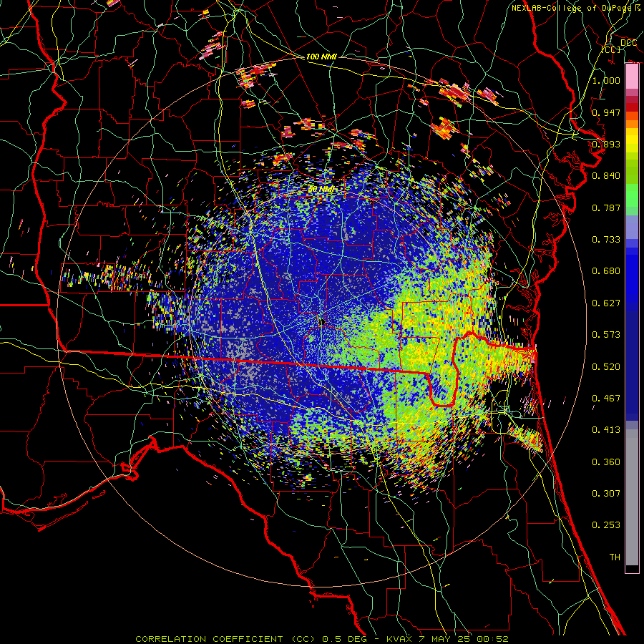Click the TH threshold label on scale
This screenshot has width=644, height=644.
pyautogui.click(x=615, y=557)
